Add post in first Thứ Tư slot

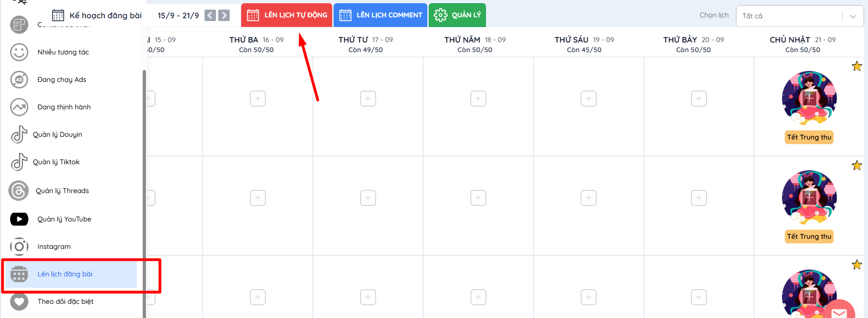point(368,99)
